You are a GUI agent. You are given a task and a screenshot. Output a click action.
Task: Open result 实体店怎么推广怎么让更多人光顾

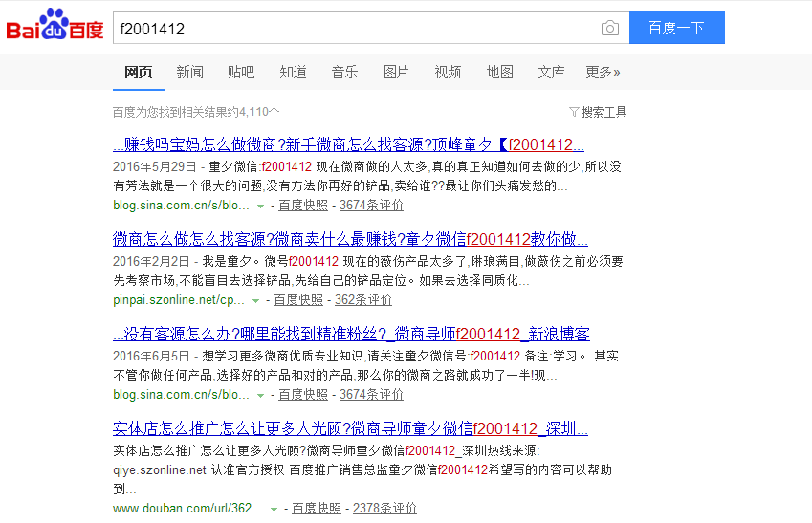coord(350,428)
